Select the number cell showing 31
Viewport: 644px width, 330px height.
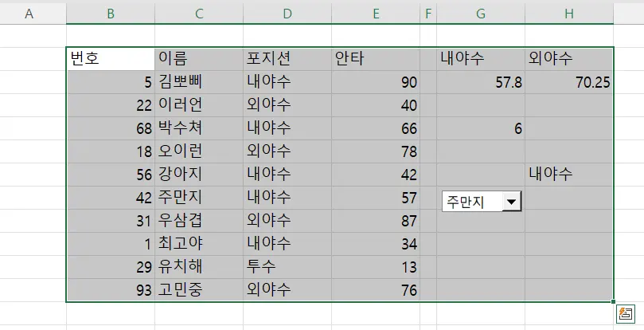[x=111, y=221]
